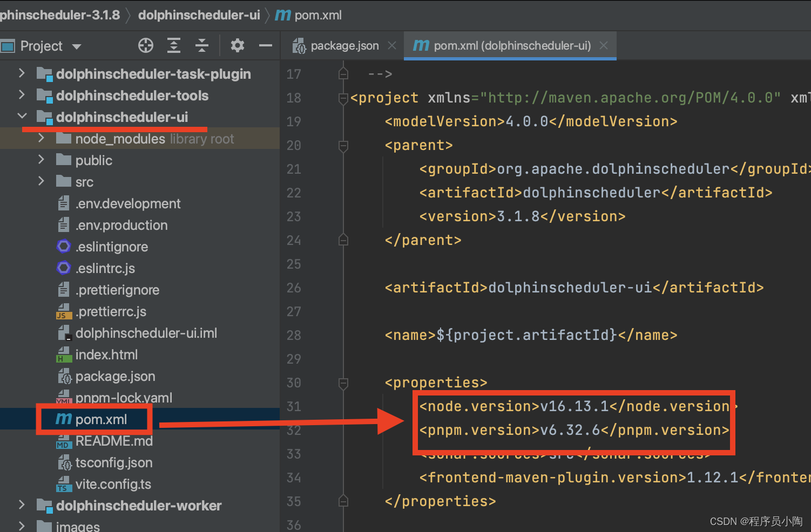Screen dimensions: 811x532
Task: Select the .prettierignore file
Action: click(x=118, y=290)
